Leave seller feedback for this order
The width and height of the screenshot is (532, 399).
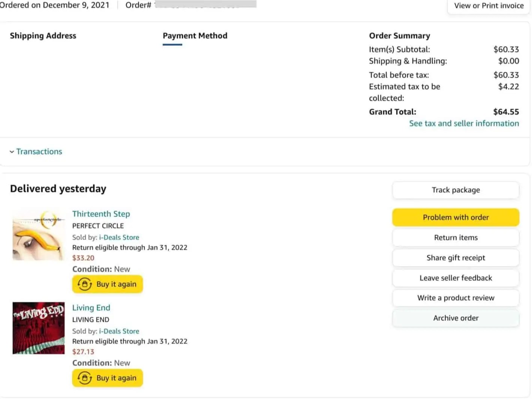tap(456, 278)
